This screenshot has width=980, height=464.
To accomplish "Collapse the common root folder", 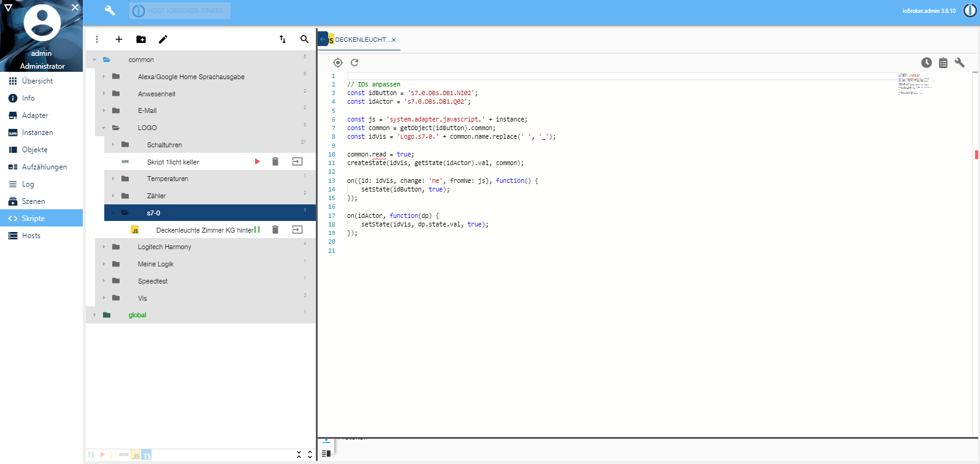I will (x=94, y=60).
